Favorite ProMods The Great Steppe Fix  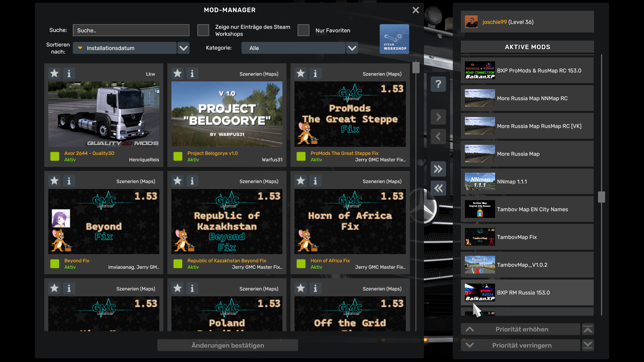click(x=301, y=73)
